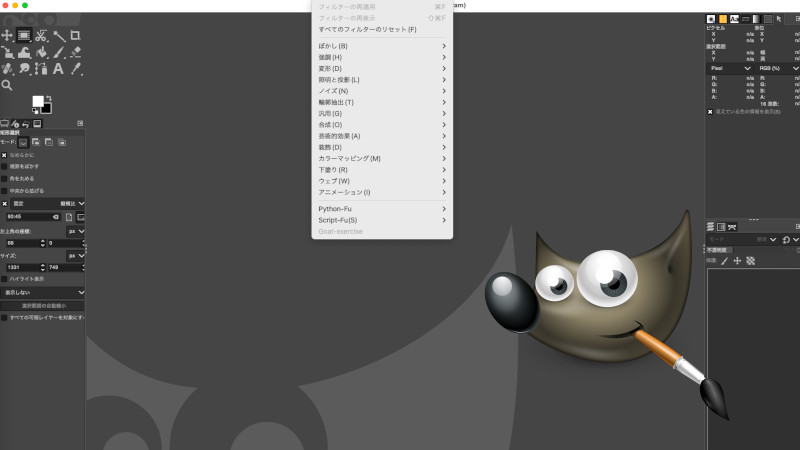This screenshot has height=450, width=800.
Task: Open the Layers tab in right dock
Action: [x=710, y=227]
